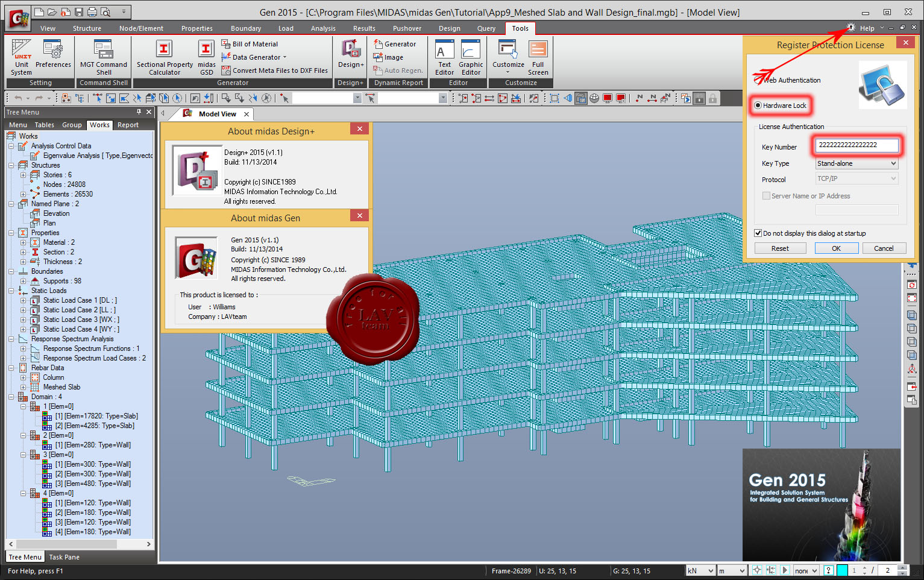This screenshot has height=580, width=924.
Task: Click the red monitor display options icon
Action: click(621, 98)
